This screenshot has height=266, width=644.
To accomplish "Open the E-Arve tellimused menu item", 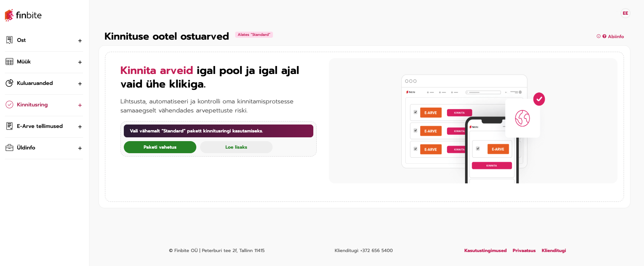I will 40,126.
